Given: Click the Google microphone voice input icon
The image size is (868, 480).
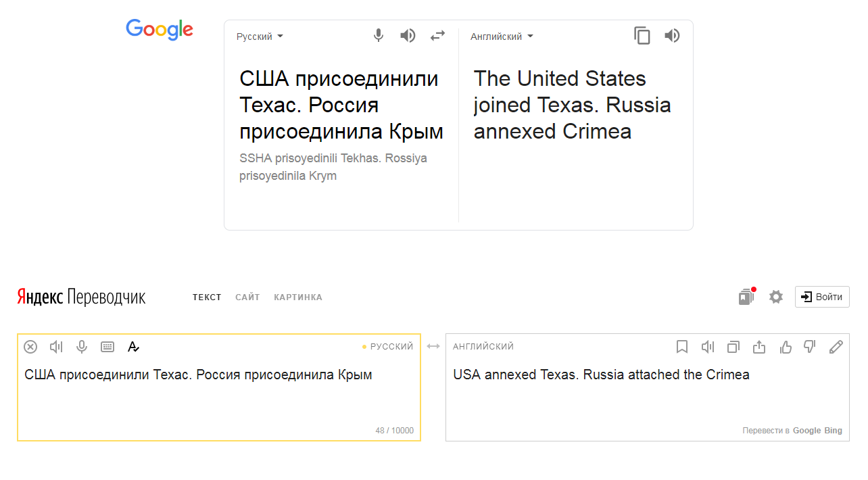Looking at the screenshot, I should point(379,36).
